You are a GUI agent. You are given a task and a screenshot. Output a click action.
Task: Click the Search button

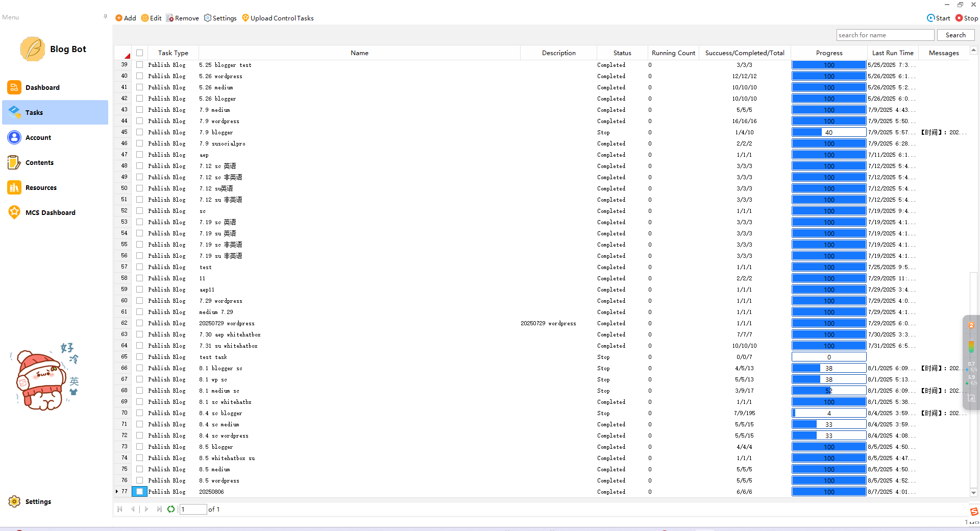point(955,35)
